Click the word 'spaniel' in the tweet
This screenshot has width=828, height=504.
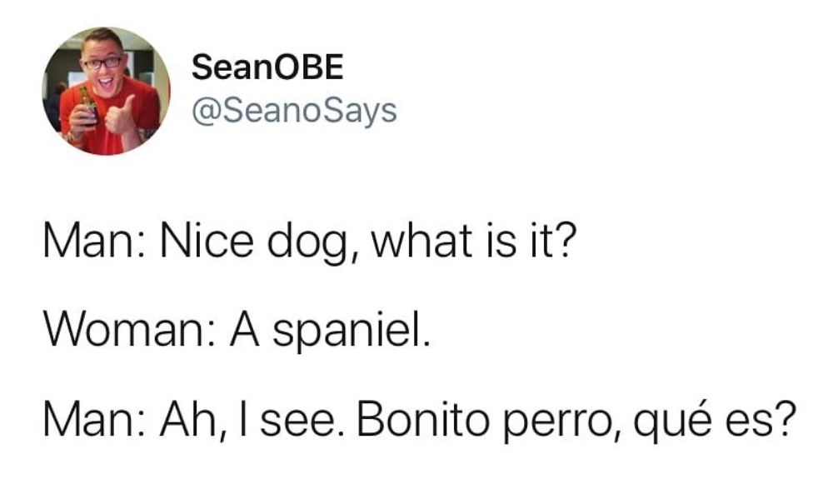tap(348, 332)
